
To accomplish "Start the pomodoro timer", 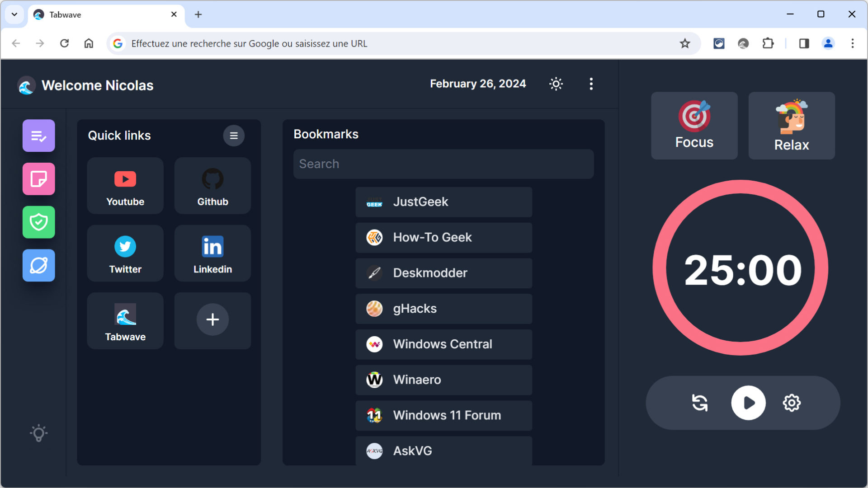I will (748, 403).
